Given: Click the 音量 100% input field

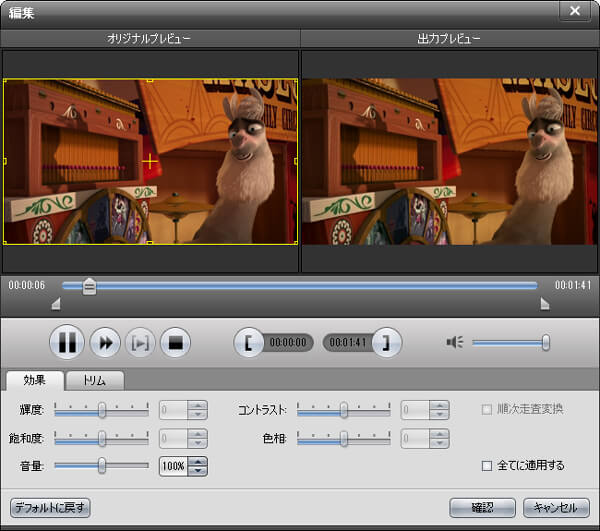Looking at the screenshot, I should (173, 466).
